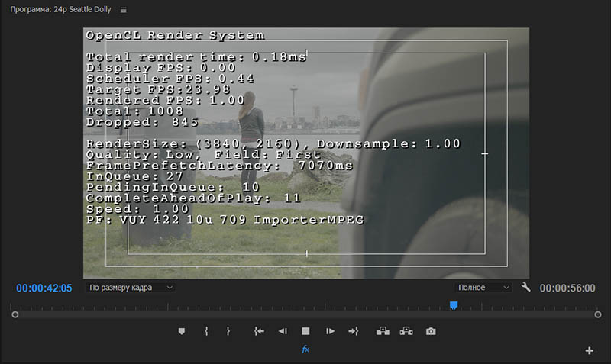
Task: Click the right zoom scroll bar handle
Action: [x=598, y=314]
